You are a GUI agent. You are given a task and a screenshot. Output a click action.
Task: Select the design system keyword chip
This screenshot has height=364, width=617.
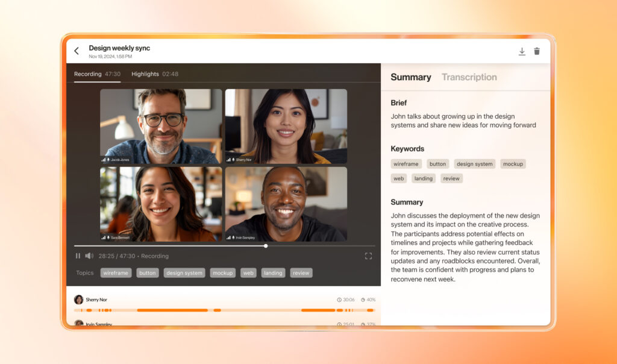coord(475,163)
